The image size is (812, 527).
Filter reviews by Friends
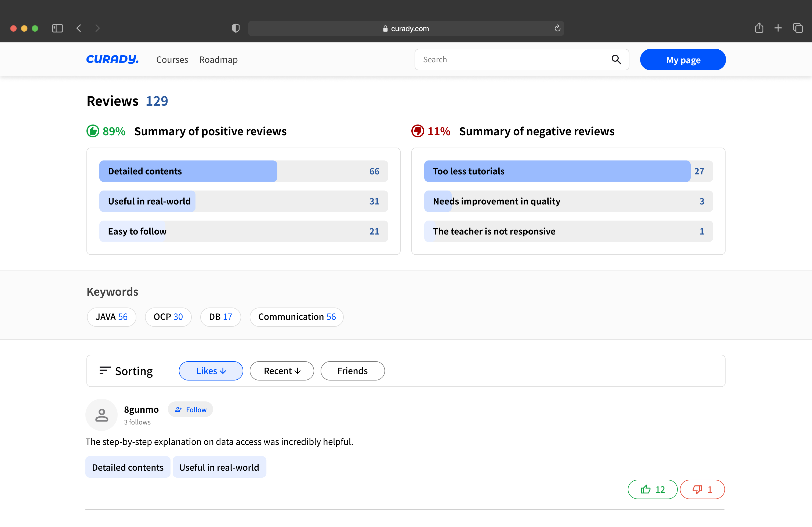[x=353, y=371]
